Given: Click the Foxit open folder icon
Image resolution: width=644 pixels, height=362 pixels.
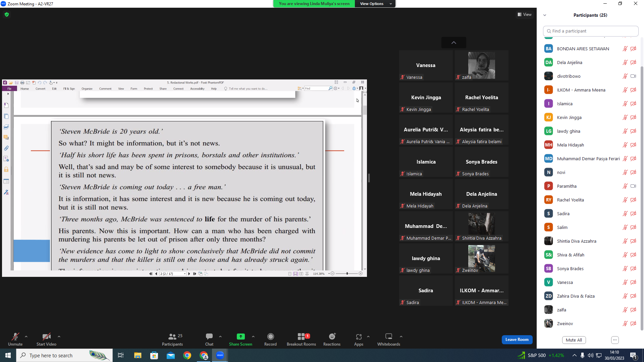Looking at the screenshot, I should [11, 82].
